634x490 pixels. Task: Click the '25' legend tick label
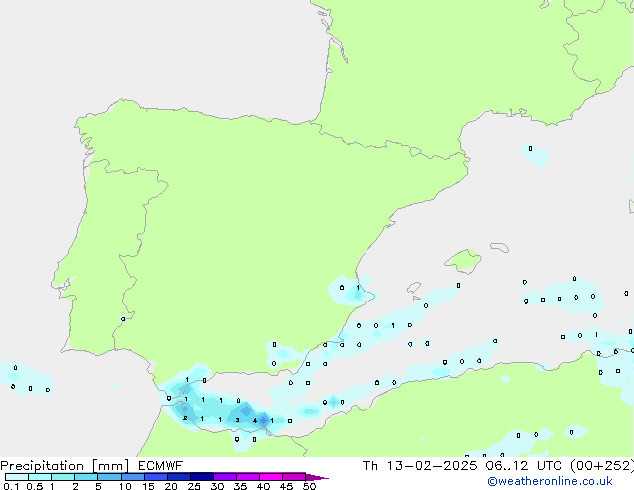[x=194, y=486]
